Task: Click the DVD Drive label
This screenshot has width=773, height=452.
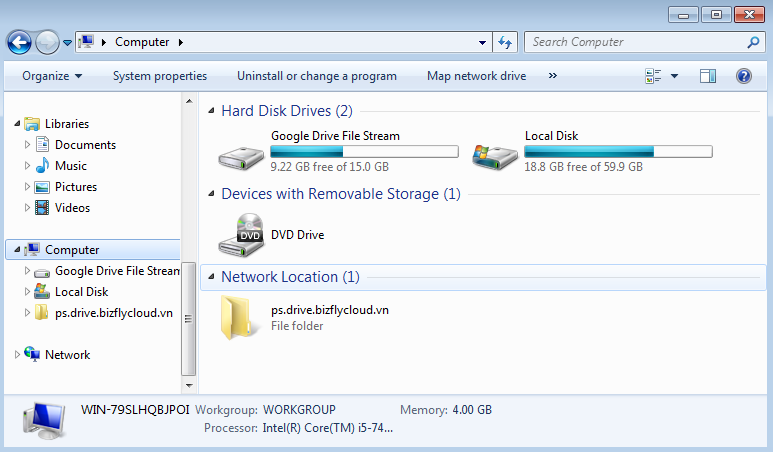Action: point(297,235)
